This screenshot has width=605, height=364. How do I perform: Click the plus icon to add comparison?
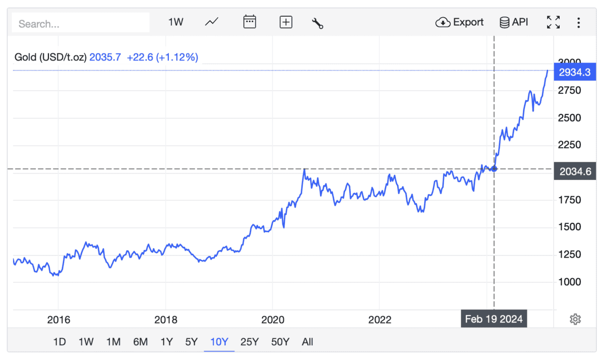click(x=286, y=22)
